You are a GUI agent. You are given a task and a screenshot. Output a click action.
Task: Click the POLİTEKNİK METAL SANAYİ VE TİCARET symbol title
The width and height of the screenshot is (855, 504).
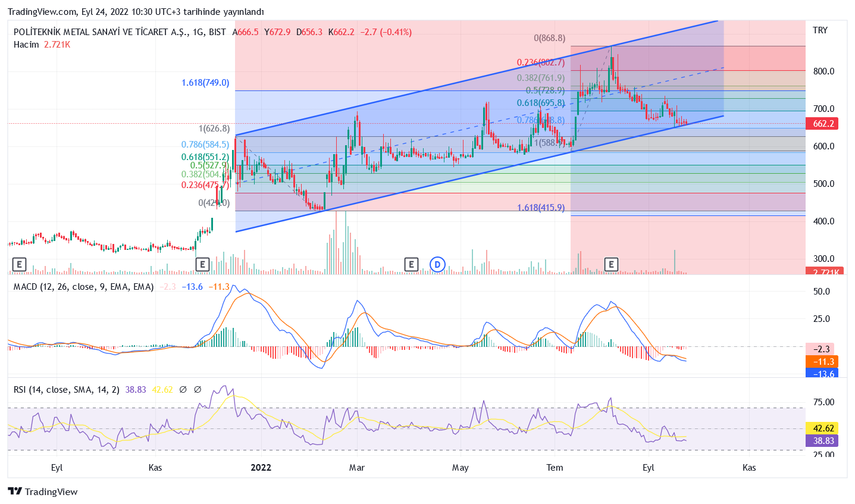click(x=100, y=32)
